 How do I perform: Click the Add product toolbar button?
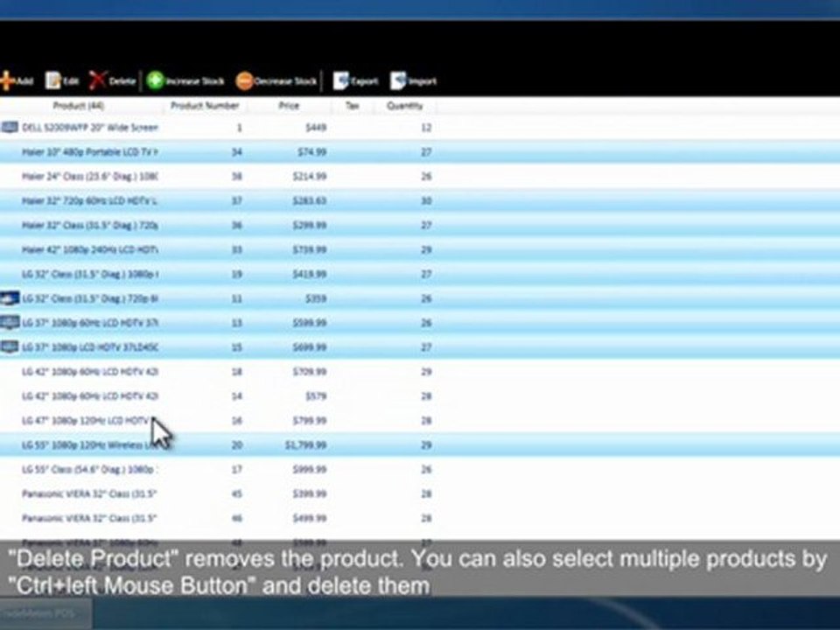pyautogui.click(x=16, y=80)
